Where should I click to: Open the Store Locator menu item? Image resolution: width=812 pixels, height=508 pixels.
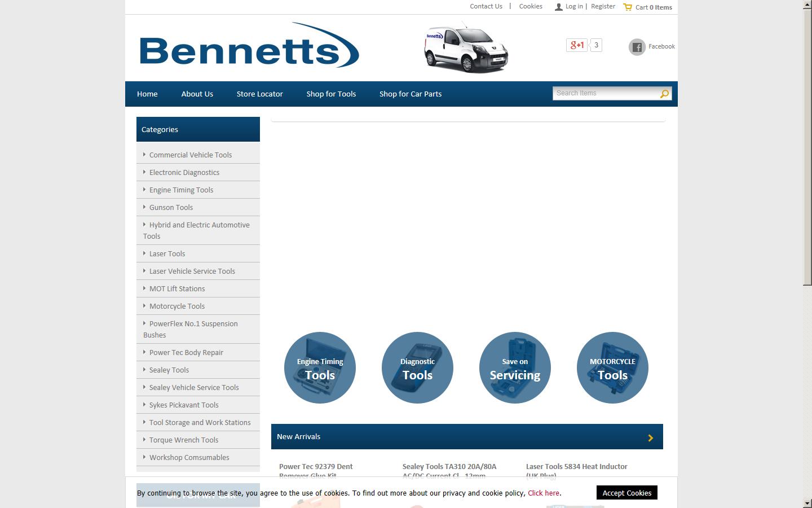[259, 94]
